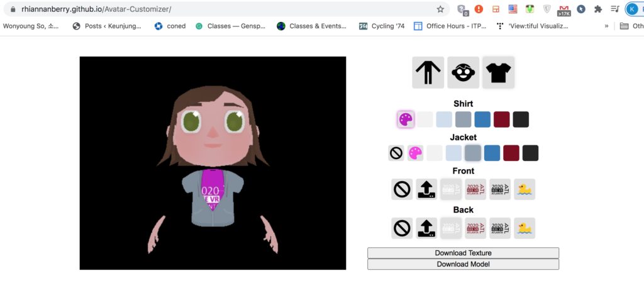This screenshot has width=644, height=305.
Task: Click the Download Model button
Action: pos(464,264)
